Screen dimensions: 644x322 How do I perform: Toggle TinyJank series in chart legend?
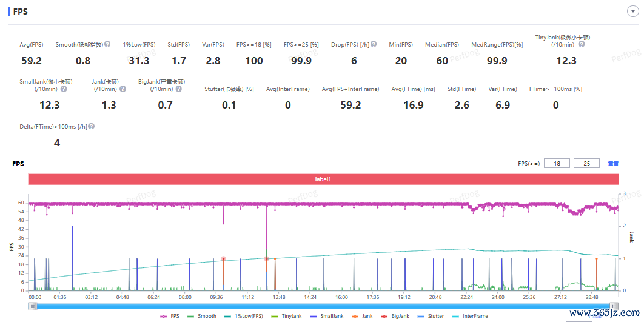(x=286, y=317)
